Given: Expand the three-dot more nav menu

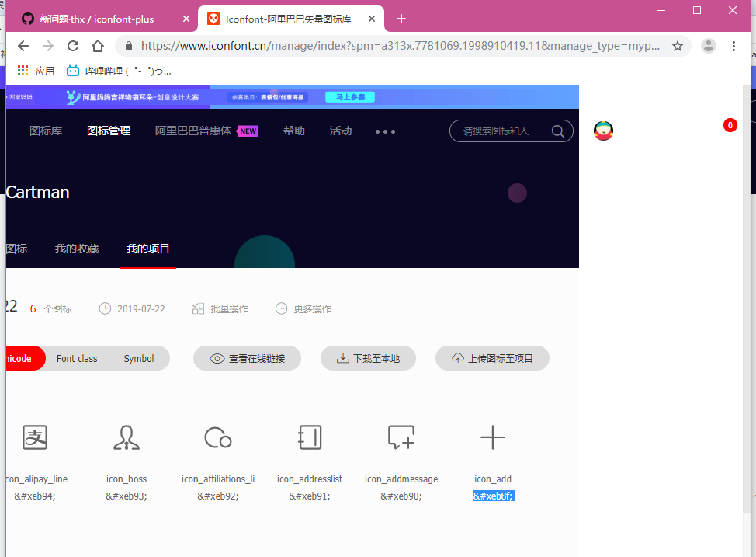Looking at the screenshot, I should coord(385,131).
